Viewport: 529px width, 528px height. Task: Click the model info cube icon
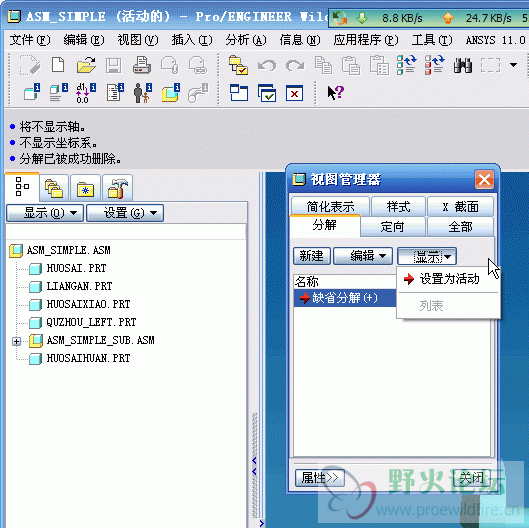click(x=32, y=92)
